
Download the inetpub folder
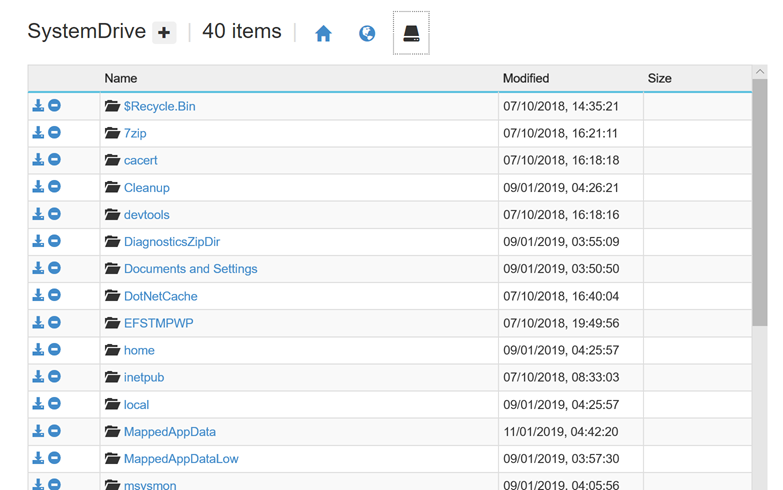click(x=38, y=377)
